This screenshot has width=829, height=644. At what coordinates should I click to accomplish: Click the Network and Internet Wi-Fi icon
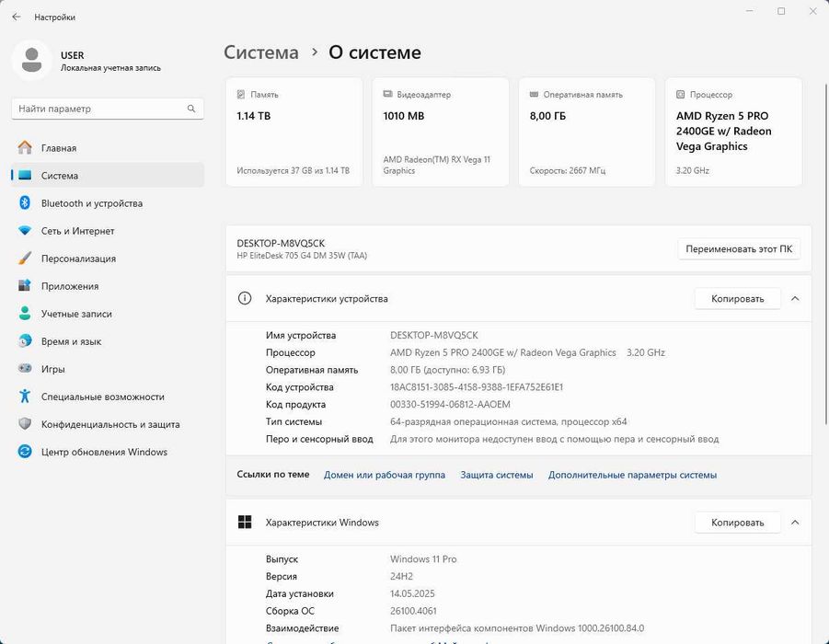(x=25, y=231)
